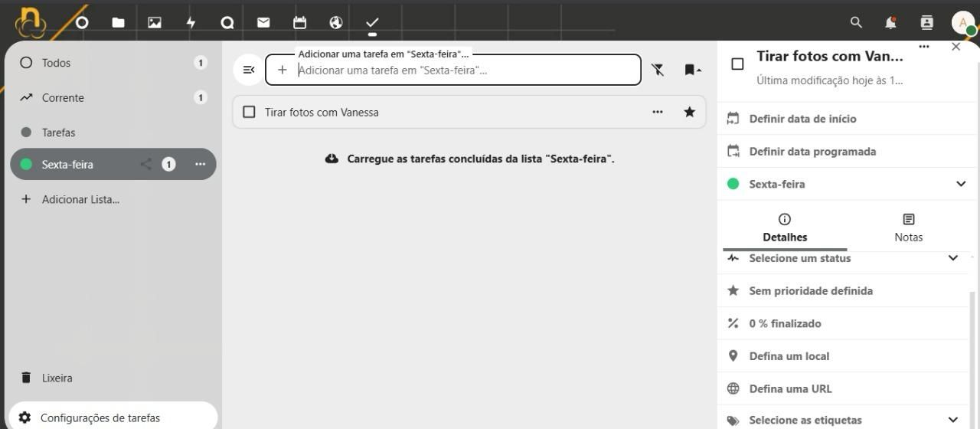
Task: Click the filter-off icon beside task input
Action: (658, 70)
